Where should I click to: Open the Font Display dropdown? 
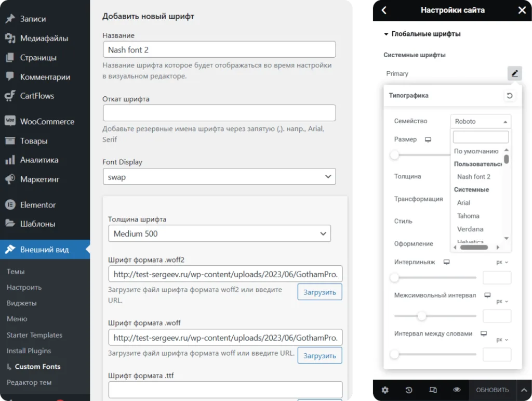(x=219, y=177)
